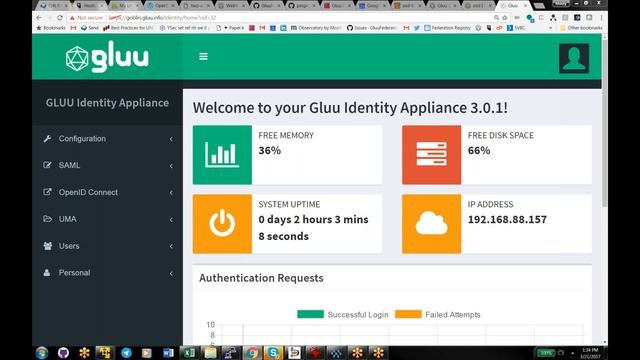Go back with the browser back arrow
Viewport: 640px width, 360px height.
39,18
